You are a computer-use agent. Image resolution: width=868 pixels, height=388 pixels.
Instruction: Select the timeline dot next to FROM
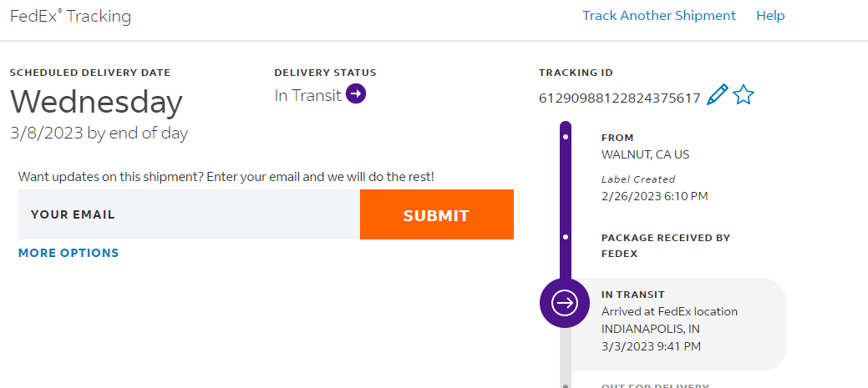click(566, 136)
